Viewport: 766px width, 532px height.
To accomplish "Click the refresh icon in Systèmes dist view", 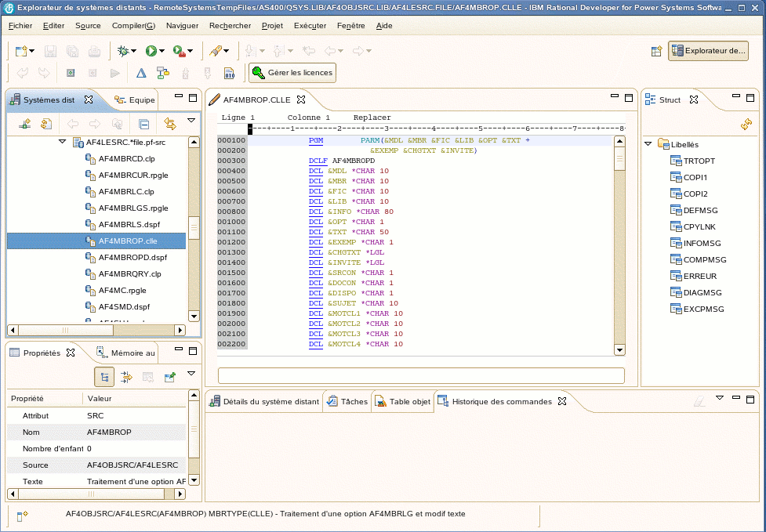I will (46, 124).
